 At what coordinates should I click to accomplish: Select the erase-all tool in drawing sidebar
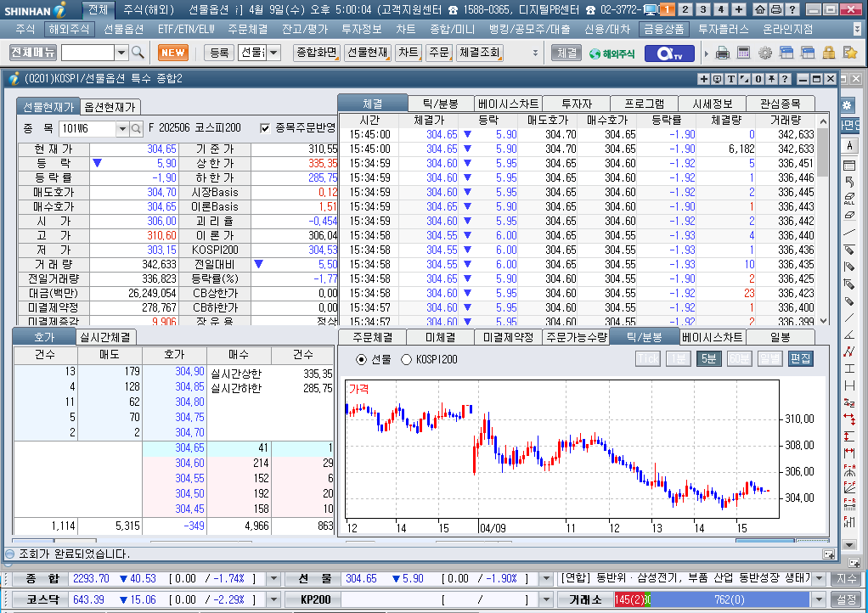(x=849, y=199)
